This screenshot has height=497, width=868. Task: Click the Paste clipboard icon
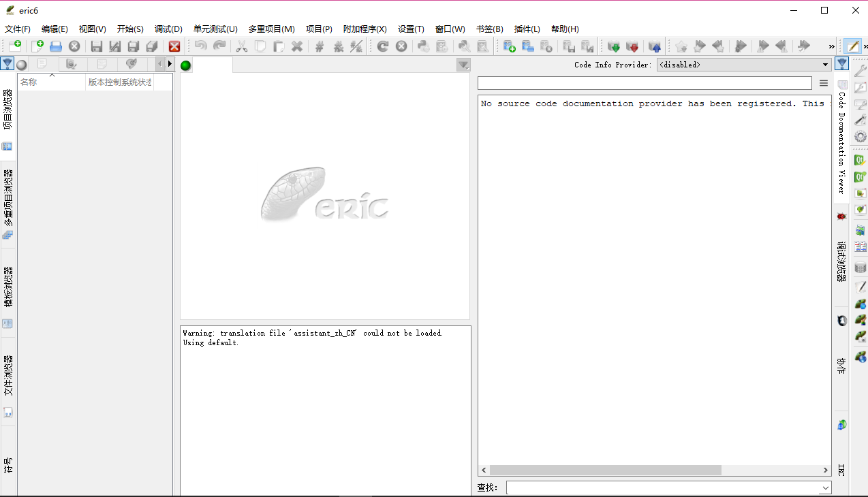tap(279, 46)
